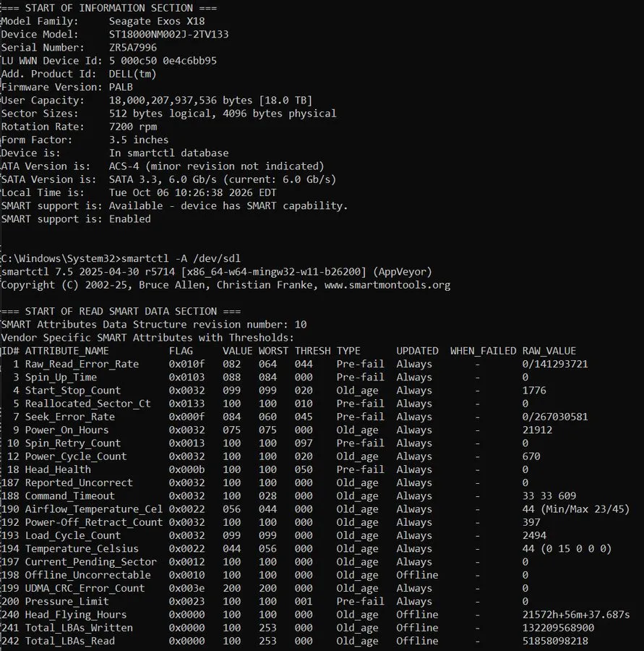This screenshot has height=651, width=644.
Task: Click Start_Stop_Count raw value 1776
Action: click(x=534, y=391)
